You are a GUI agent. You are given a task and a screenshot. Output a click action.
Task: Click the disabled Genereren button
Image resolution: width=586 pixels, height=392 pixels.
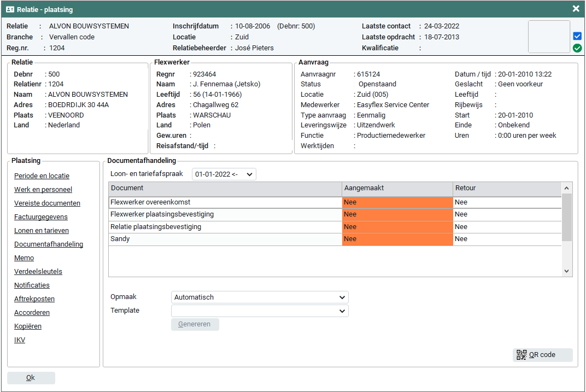(x=195, y=324)
